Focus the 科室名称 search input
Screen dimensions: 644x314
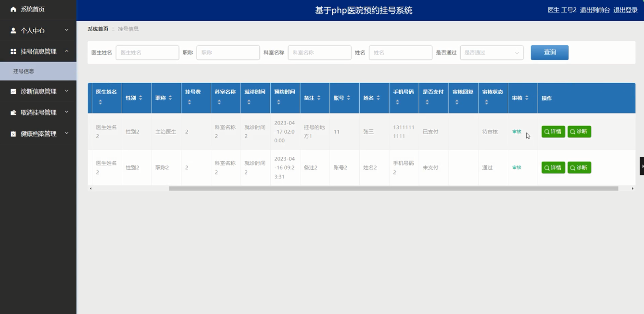tap(319, 52)
